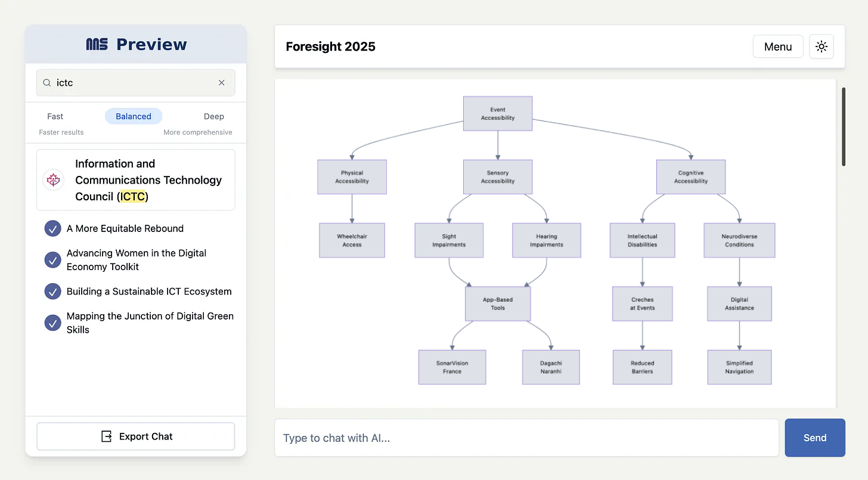The width and height of the screenshot is (868, 480).
Task: Click the Wheelchair Access node
Action: [x=352, y=240]
